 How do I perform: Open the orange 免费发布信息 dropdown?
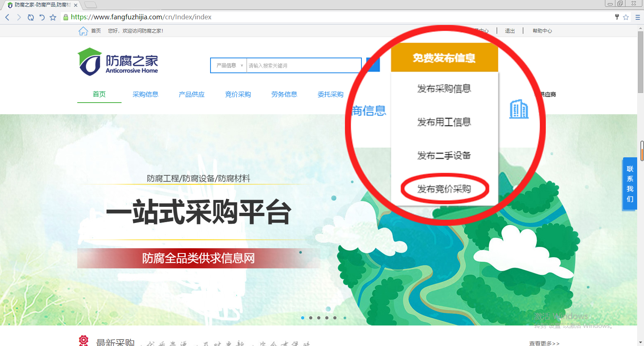[x=444, y=58]
